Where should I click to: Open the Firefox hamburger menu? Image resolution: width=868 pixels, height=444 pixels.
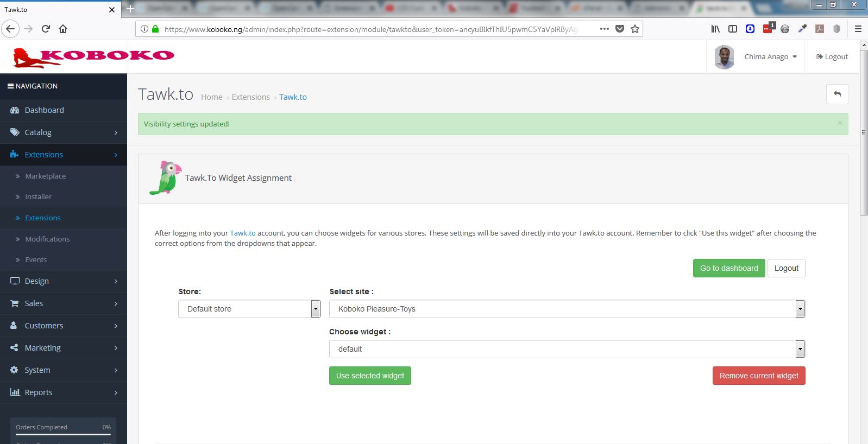click(858, 29)
